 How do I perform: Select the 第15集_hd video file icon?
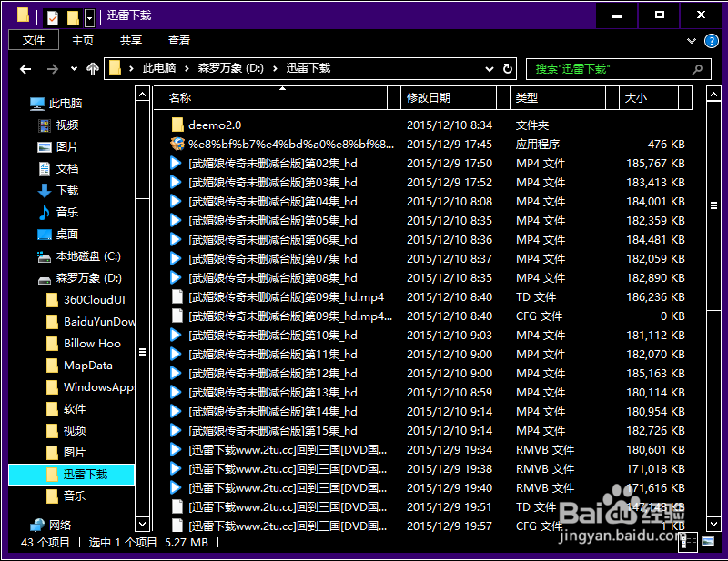176,430
